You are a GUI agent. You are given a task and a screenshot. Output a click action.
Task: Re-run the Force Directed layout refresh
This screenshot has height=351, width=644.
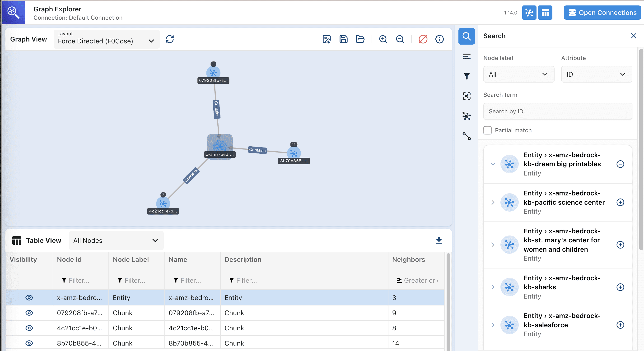coord(170,39)
